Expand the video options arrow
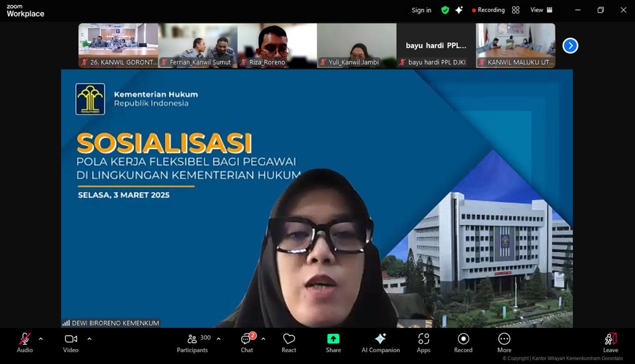Viewport: 635px width, 364px height. (89, 339)
